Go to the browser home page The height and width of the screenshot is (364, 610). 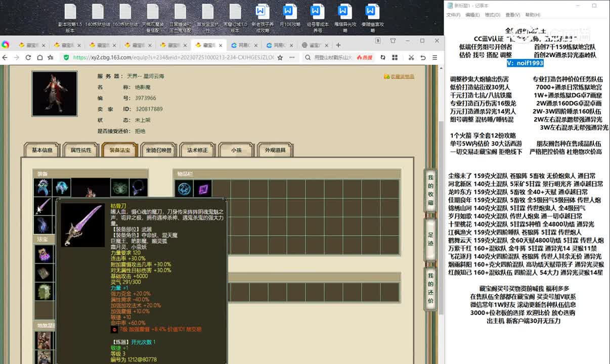39,58
